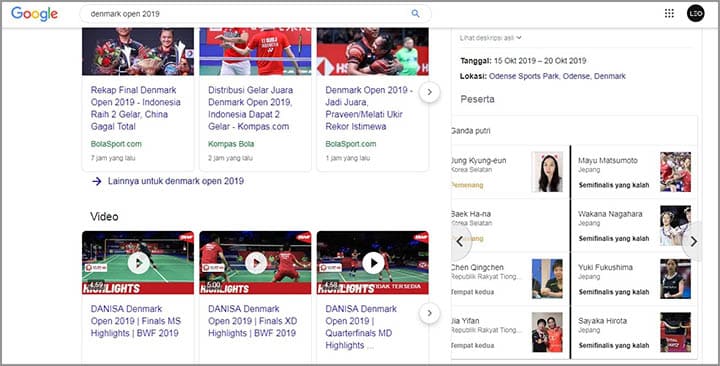Screen dimensions: 720x366
Task: Show next video results carousel arrow
Action: coord(429,313)
